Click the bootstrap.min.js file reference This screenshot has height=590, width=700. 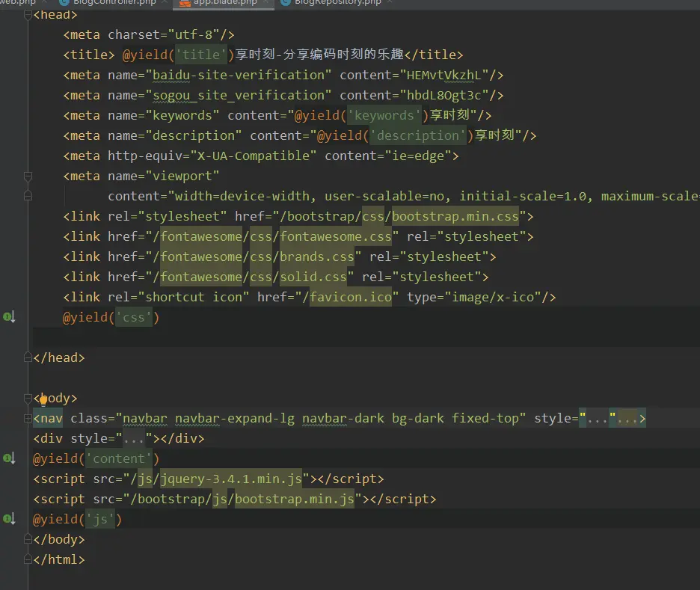click(294, 499)
